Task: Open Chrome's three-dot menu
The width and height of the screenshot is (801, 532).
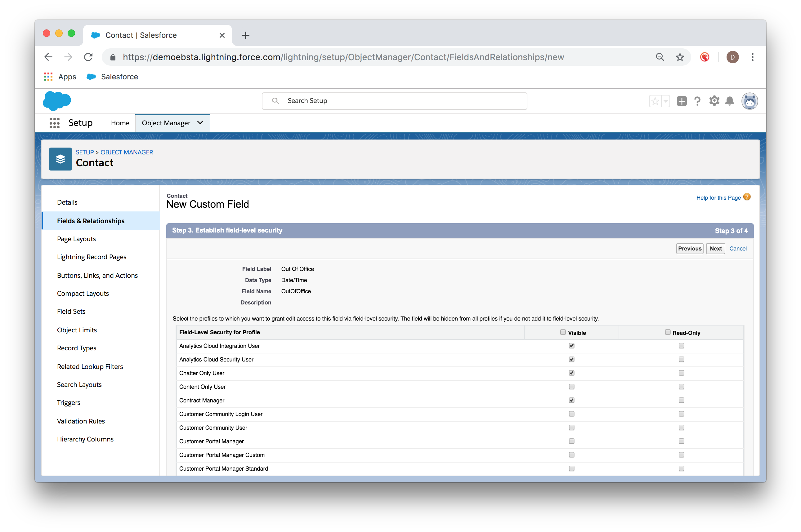Action: pyautogui.click(x=752, y=57)
